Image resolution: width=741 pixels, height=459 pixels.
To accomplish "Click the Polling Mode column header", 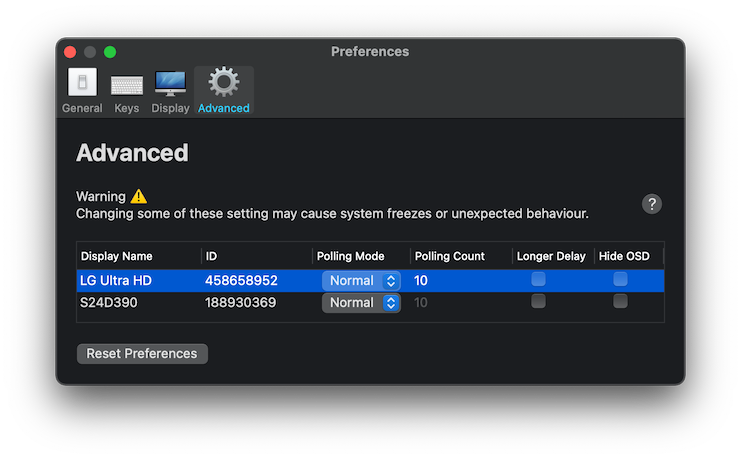I will tap(351, 256).
